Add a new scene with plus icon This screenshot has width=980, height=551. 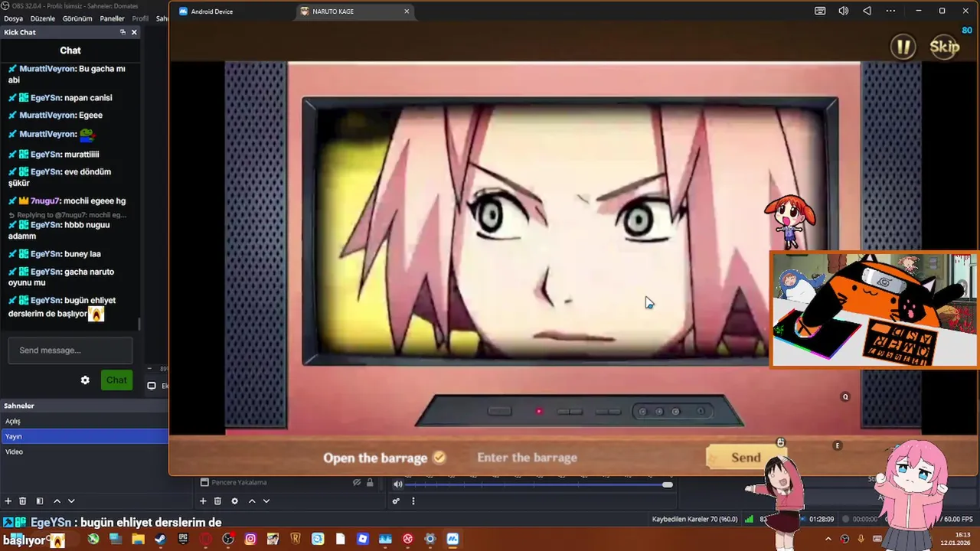(8, 501)
